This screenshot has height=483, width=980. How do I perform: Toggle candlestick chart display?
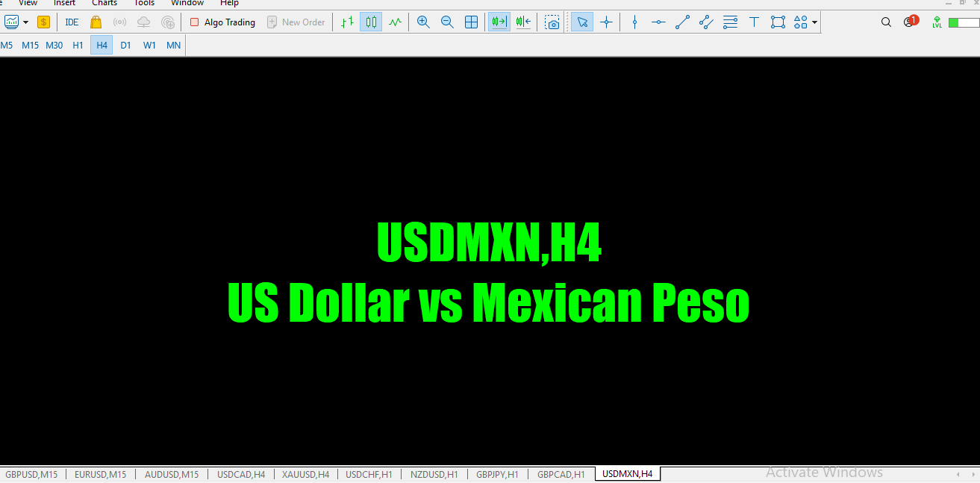pyautogui.click(x=370, y=22)
